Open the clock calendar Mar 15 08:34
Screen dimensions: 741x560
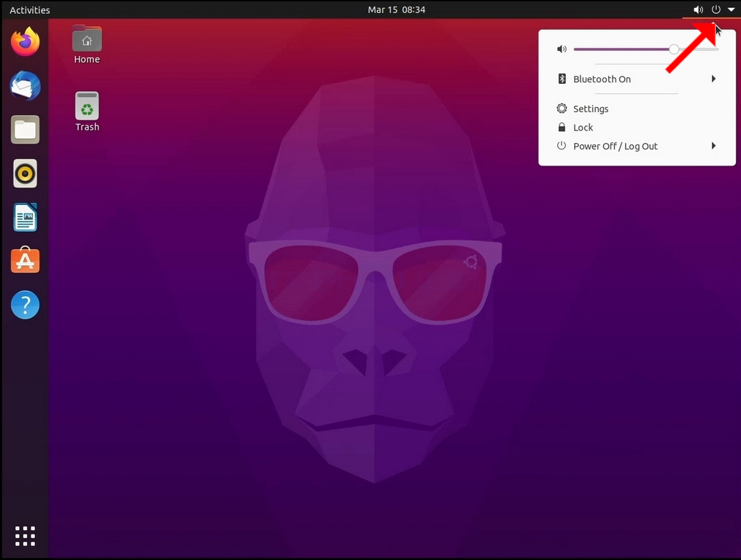click(397, 9)
